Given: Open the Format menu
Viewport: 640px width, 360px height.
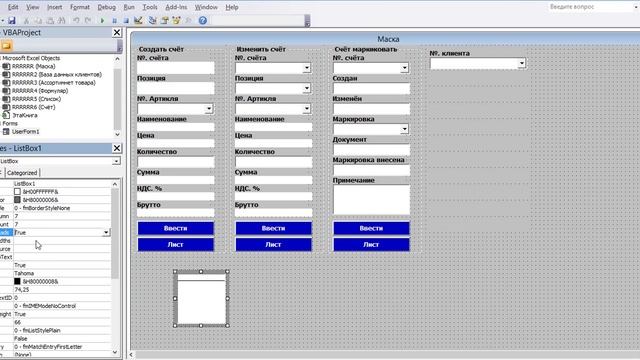Looking at the screenshot, I should (80, 7).
